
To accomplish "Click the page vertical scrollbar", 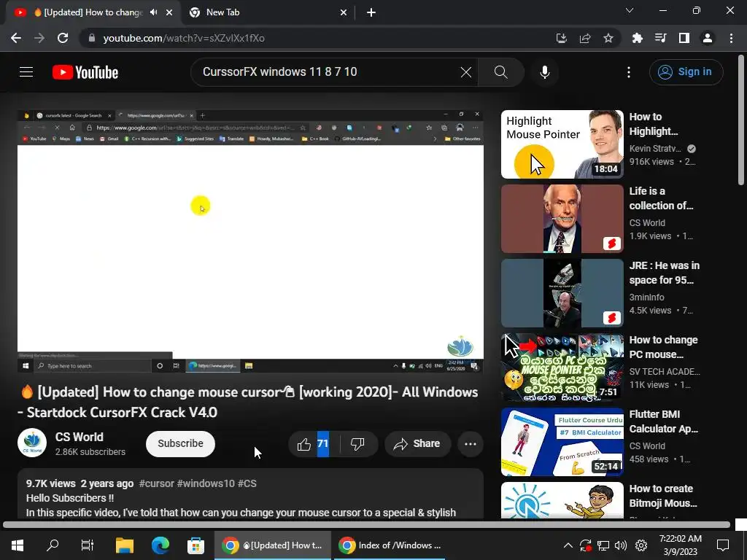I will click(x=741, y=119).
